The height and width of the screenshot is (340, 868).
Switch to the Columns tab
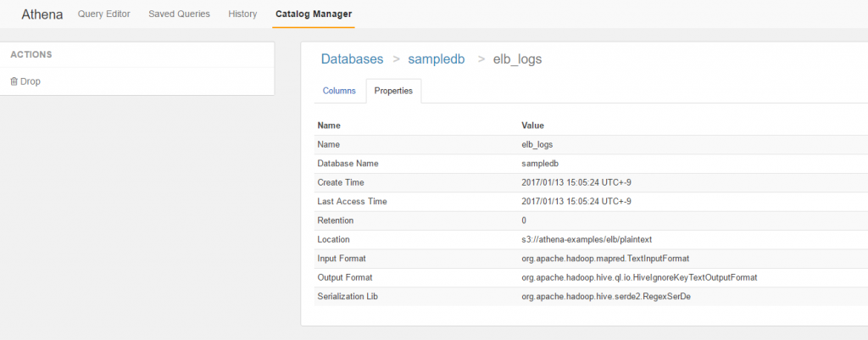click(x=339, y=91)
